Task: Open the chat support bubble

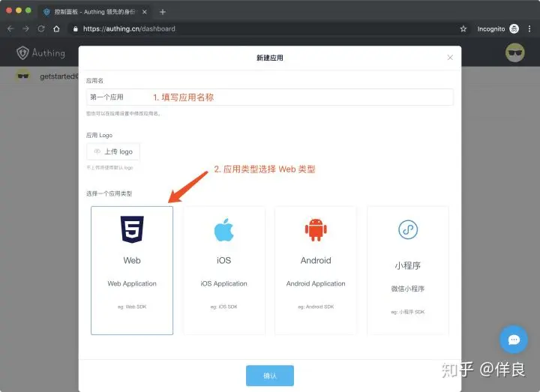Action: tap(514, 340)
